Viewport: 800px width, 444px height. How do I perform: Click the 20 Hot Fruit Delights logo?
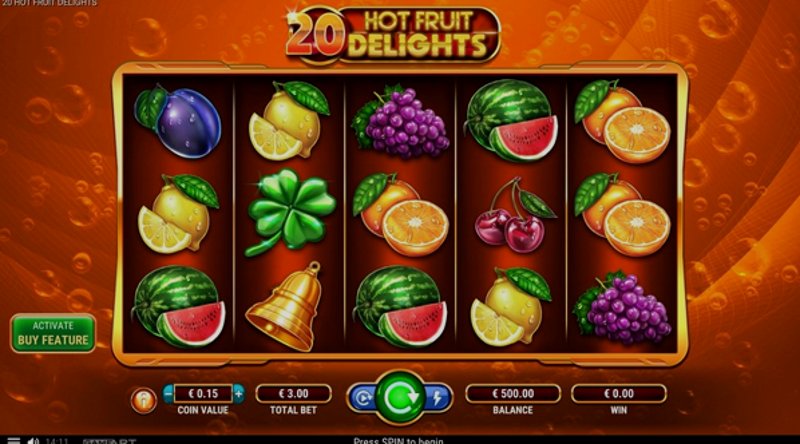coord(392,35)
